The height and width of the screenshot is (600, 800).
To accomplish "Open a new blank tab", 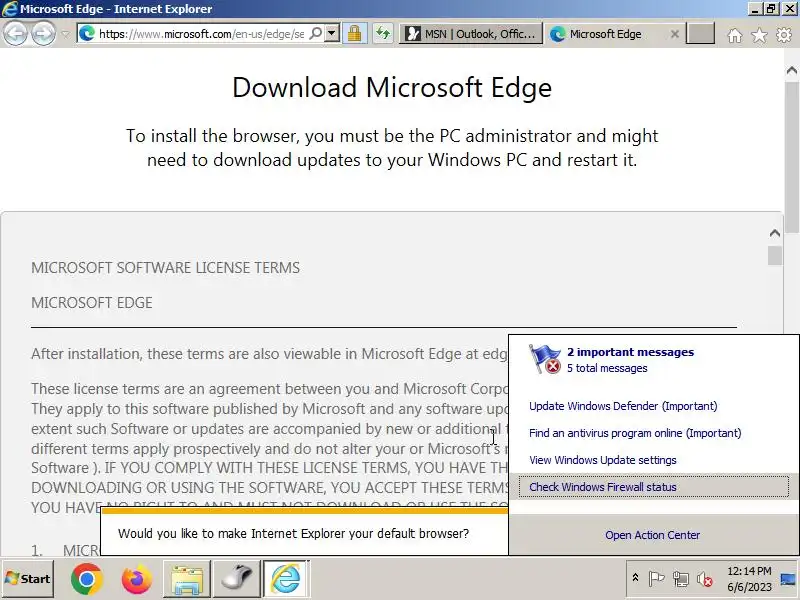I will pos(700,34).
